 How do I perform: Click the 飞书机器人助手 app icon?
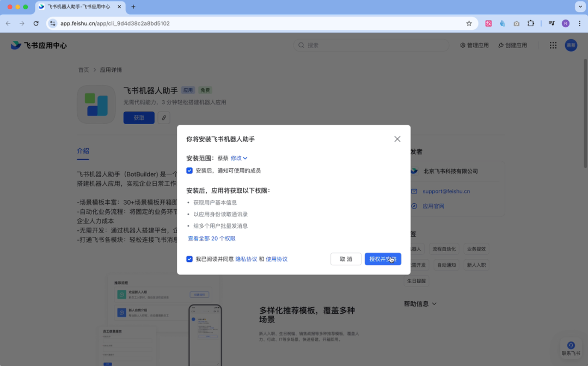(96, 104)
